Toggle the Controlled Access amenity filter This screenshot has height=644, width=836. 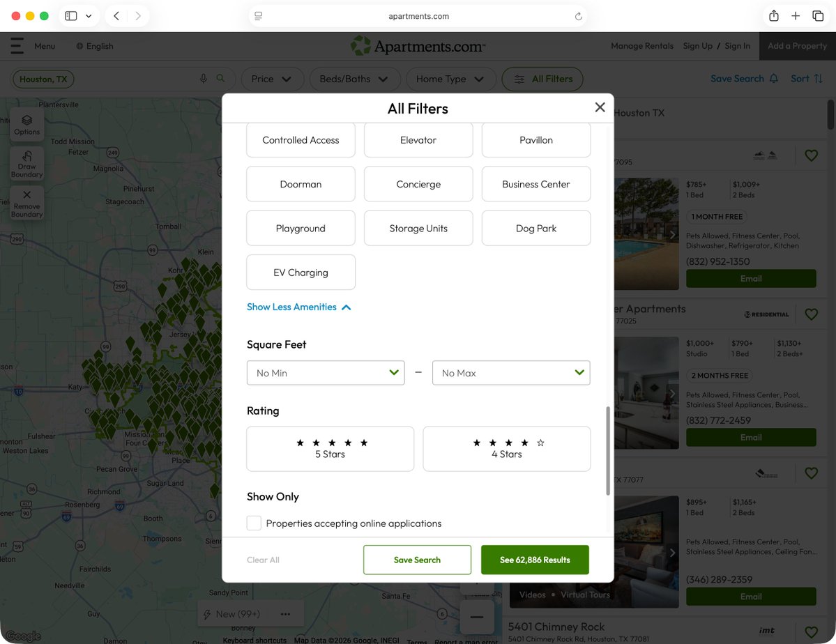click(x=301, y=140)
